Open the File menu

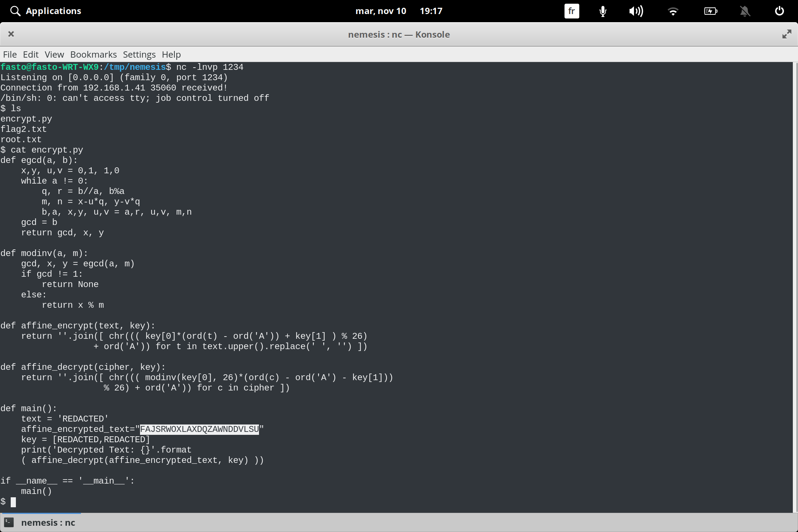click(10, 54)
